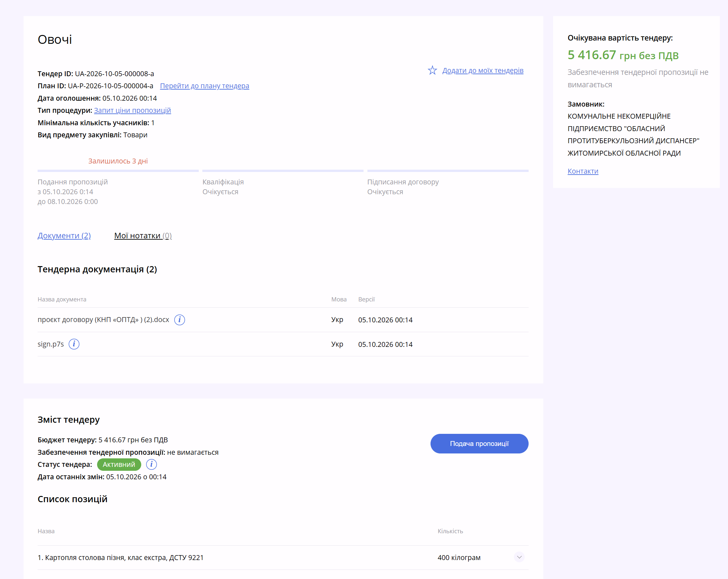The height and width of the screenshot is (579, 728).
Task: Open Запит ціни пропозицій procedure link
Action: (x=132, y=111)
